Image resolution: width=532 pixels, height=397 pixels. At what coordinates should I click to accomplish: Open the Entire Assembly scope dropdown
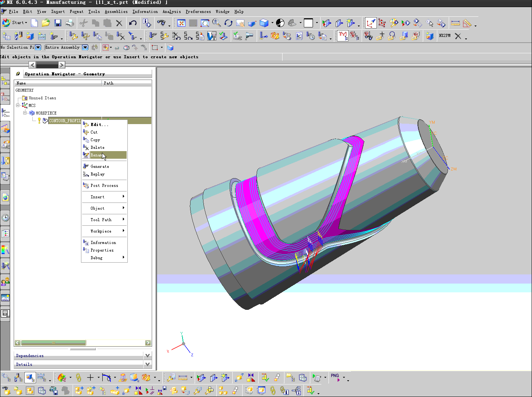click(x=85, y=48)
